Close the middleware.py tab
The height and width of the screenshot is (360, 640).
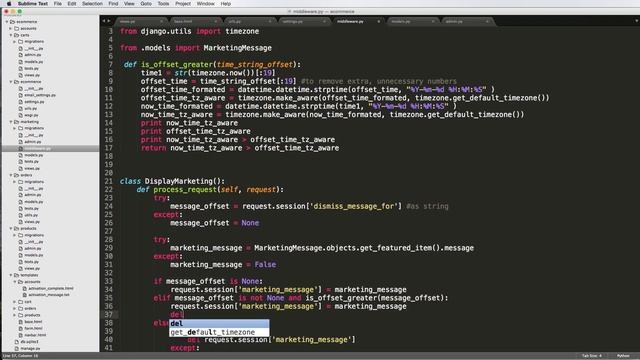tap(378, 21)
